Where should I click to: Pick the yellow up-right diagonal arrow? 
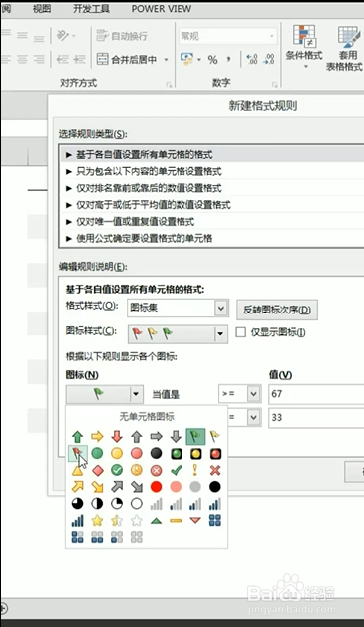click(x=77, y=486)
